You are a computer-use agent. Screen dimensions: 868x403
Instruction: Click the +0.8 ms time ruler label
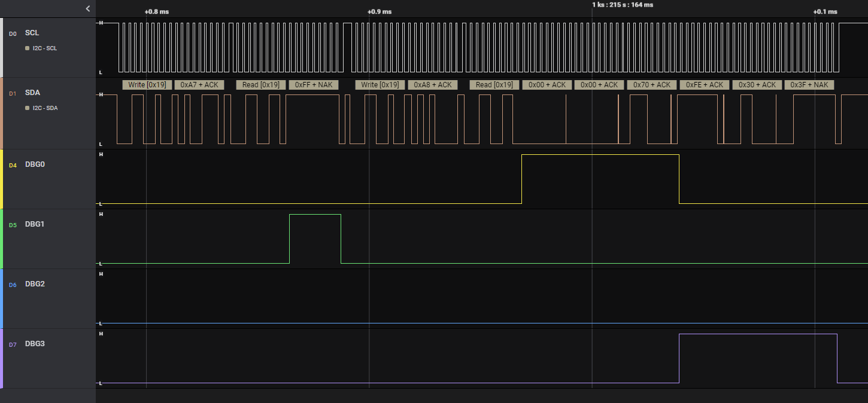coord(157,12)
